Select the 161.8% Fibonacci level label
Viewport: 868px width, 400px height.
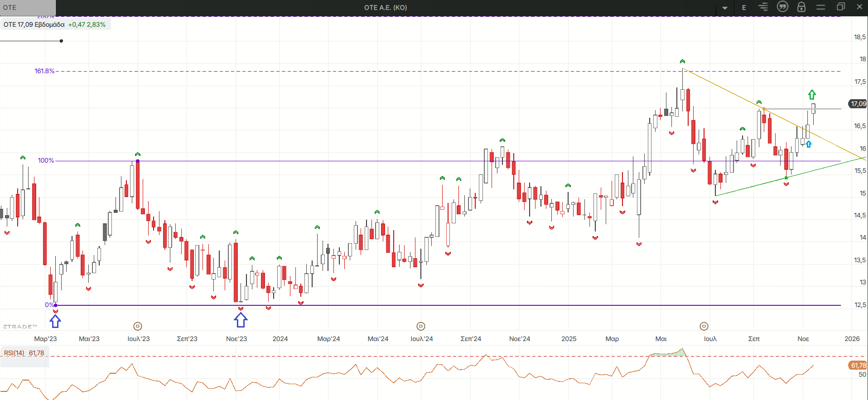tap(44, 71)
